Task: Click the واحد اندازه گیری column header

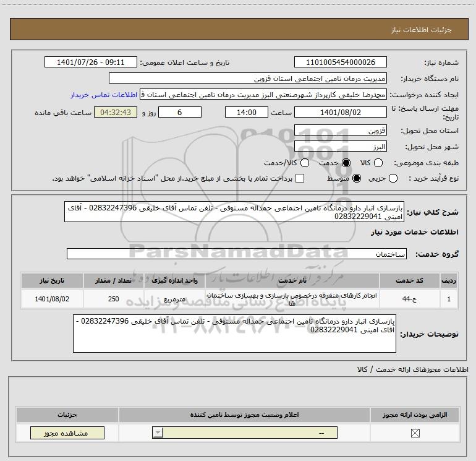Action: tap(174, 280)
